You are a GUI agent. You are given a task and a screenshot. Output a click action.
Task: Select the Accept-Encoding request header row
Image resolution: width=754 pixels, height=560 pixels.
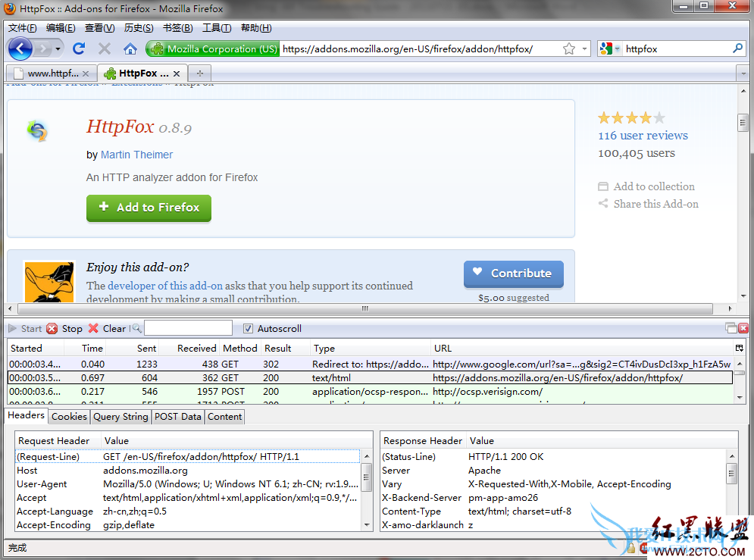pos(188,525)
